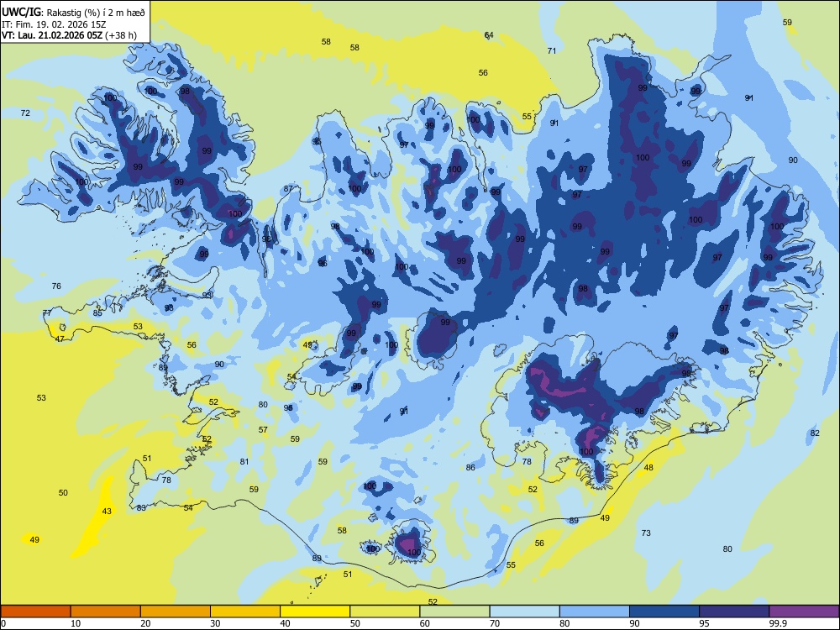Select the 20–30 amber legend swatch
The width and height of the screenshot is (840, 630).
coord(176,612)
